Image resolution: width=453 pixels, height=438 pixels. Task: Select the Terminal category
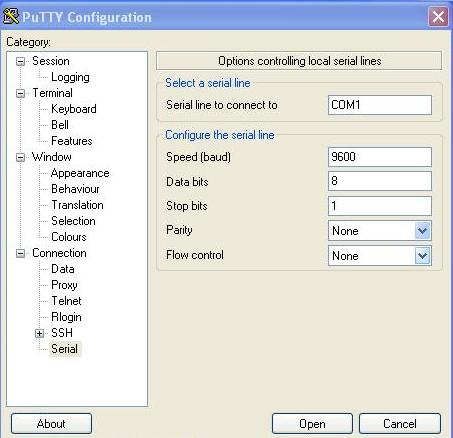click(52, 93)
